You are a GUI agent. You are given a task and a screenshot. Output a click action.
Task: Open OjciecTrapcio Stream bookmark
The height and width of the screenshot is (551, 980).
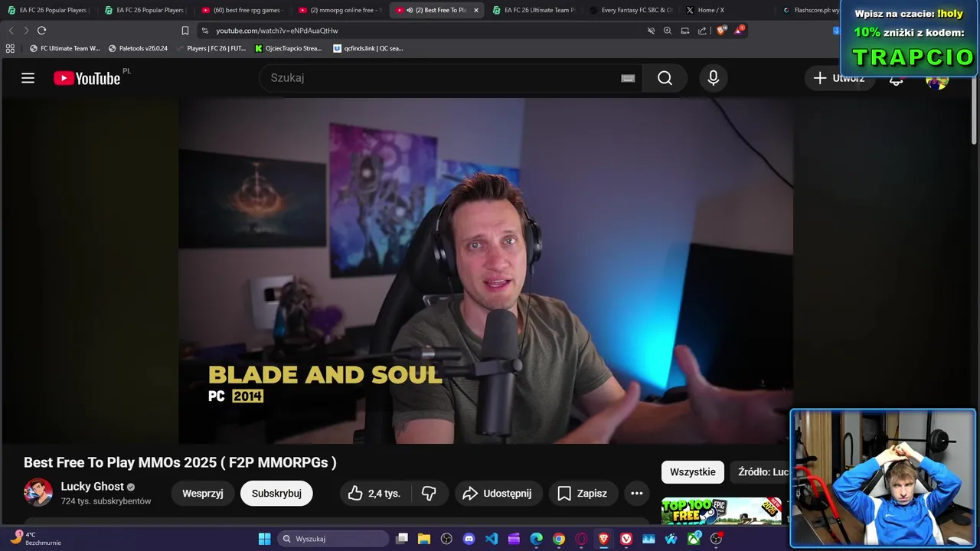tap(288, 48)
